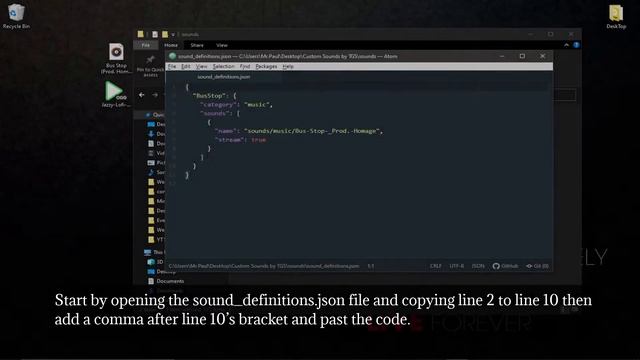Screen dimensions: 640x360
Task: Click the "name" key in the editor
Action: tap(226, 131)
